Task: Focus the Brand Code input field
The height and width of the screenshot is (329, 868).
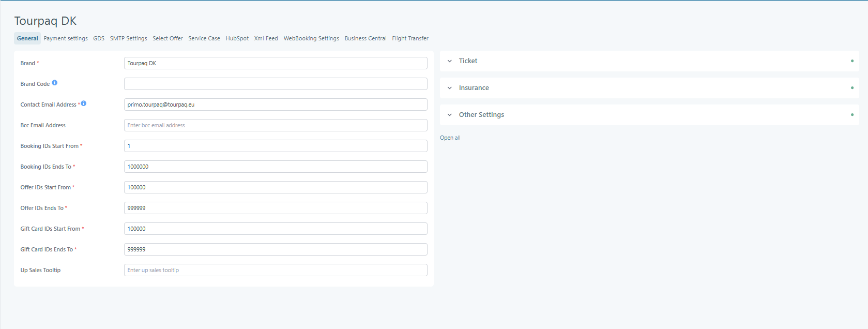Action: [276, 84]
